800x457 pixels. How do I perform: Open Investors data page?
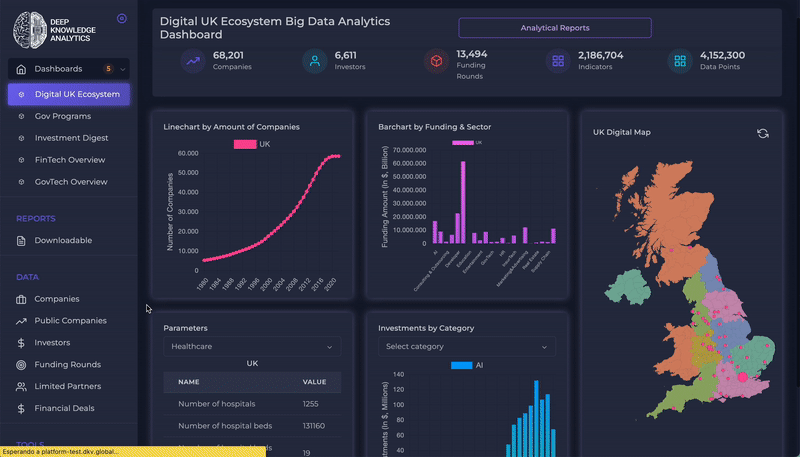coord(53,343)
